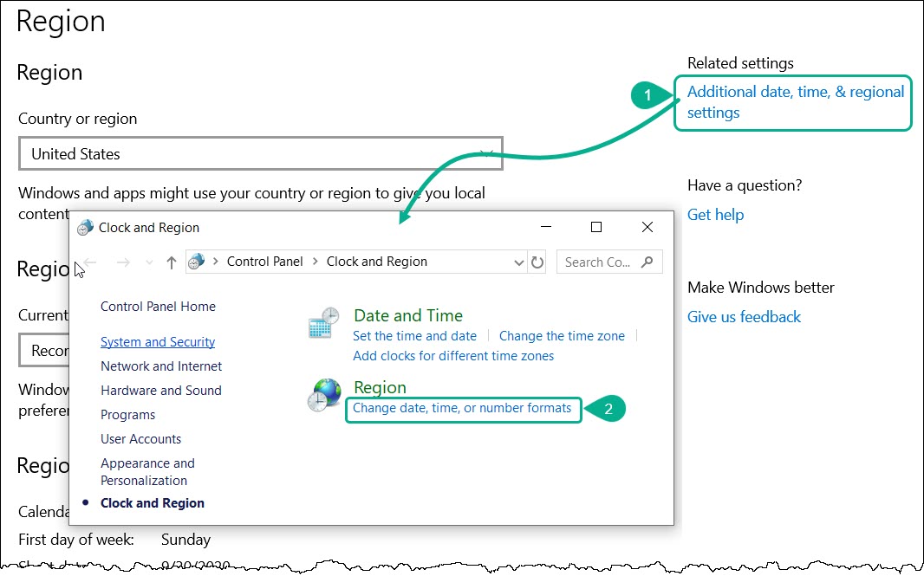The height and width of the screenshot is (576, 924).
Task: Click the Get help link
Action: point(715,215)
